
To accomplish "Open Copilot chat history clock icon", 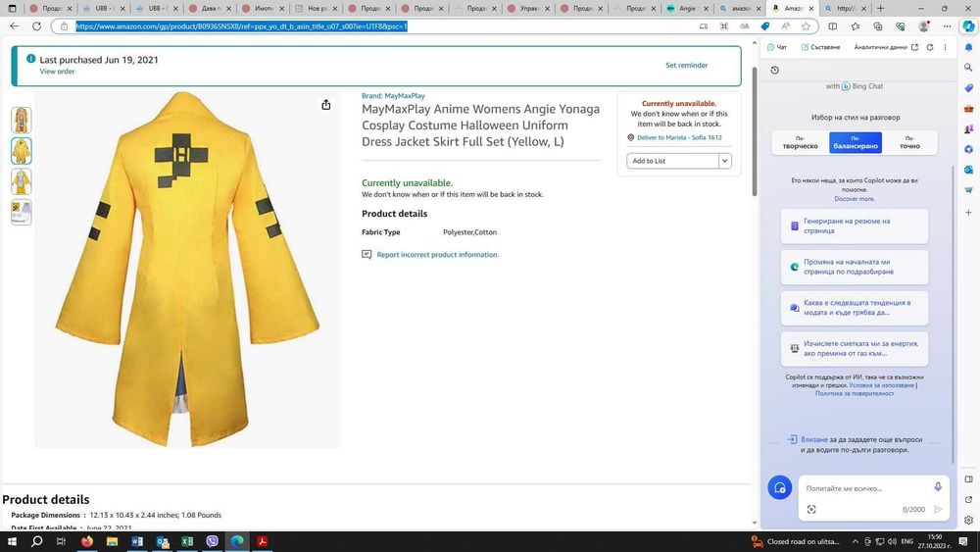I will coord(774,70).
